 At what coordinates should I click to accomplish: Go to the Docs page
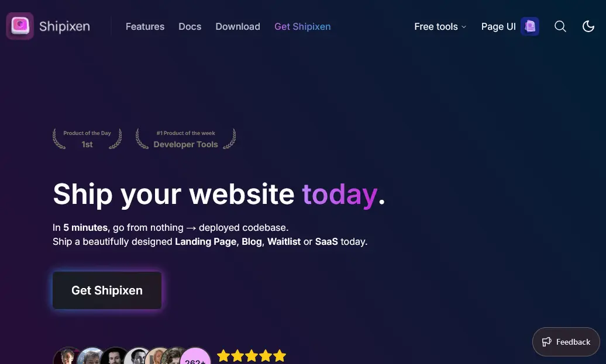[x=190, y=27]
